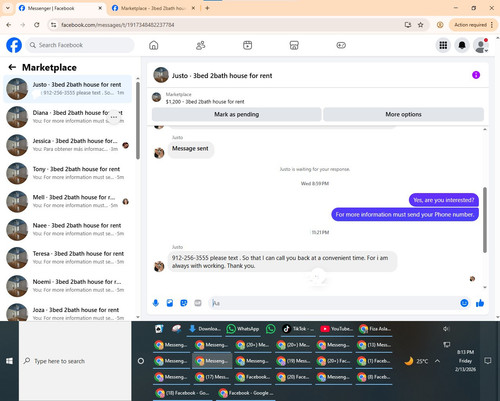Close the Marketplace browser tab
500x401 pixels.
(193, 8)
